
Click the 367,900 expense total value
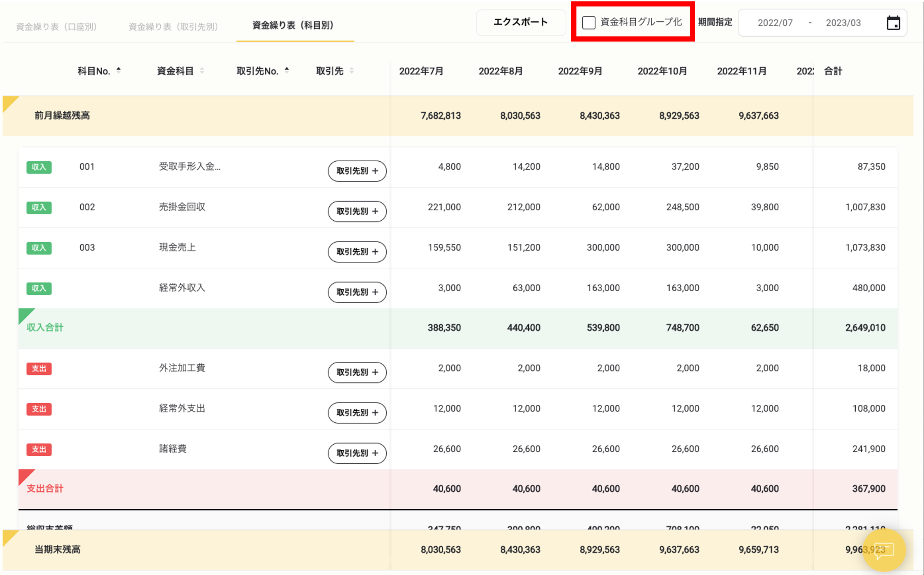pyautogui.click(x=868, y=489)
